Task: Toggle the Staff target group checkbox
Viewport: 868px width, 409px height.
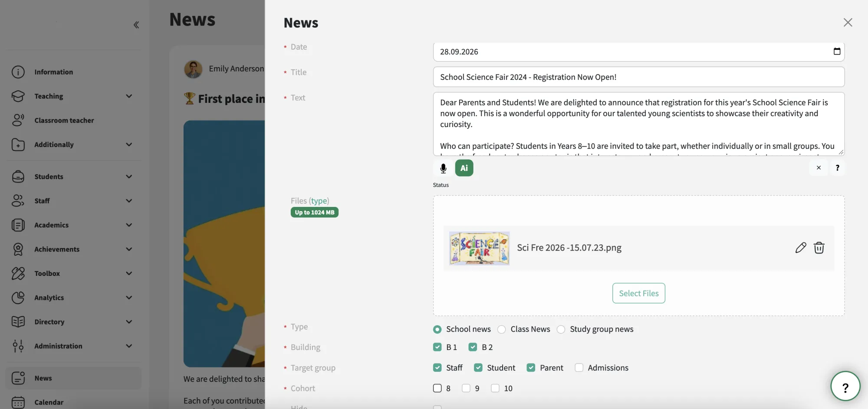Action: tap(437, 368)
